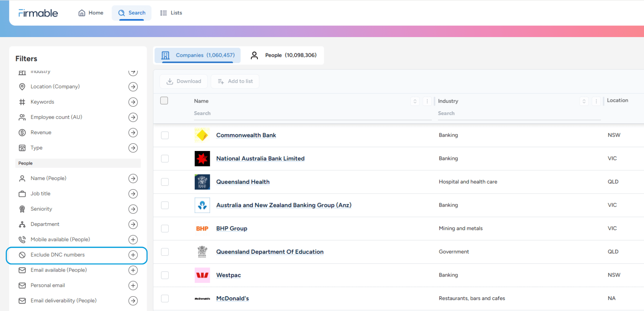Click the Revenue dollar icon
This screenshot has height=311, width=644.
coord(22,132)
